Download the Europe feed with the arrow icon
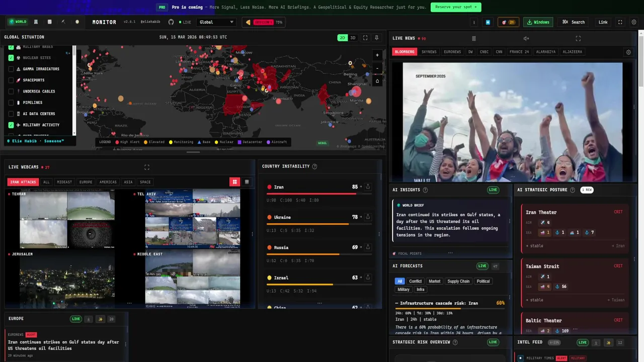The height and width of the screenshot is (362, 644). click(89, 319)
